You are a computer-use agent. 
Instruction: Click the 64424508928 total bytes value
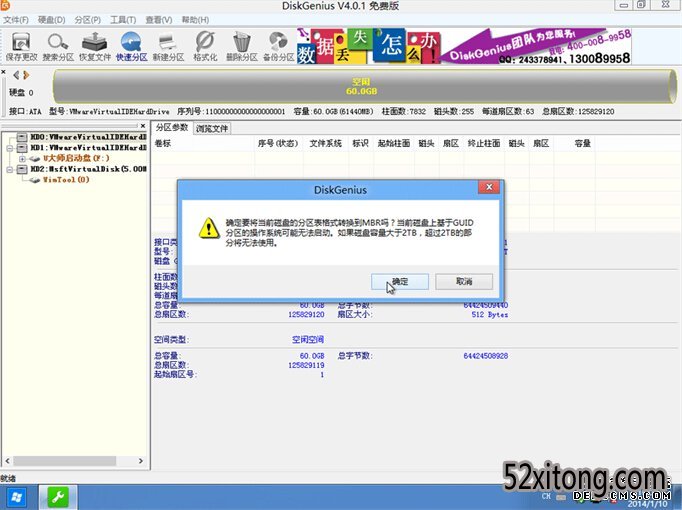tap(486, 356)
